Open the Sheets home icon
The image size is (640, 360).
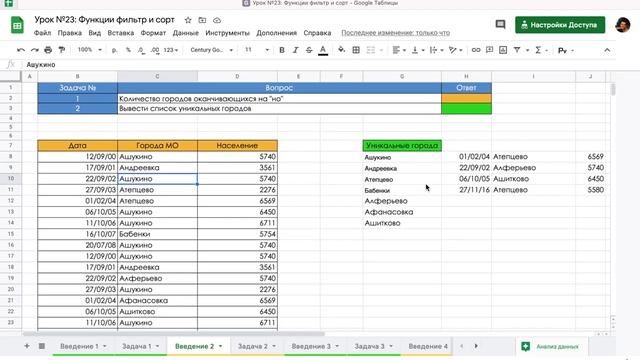point(17,25)
